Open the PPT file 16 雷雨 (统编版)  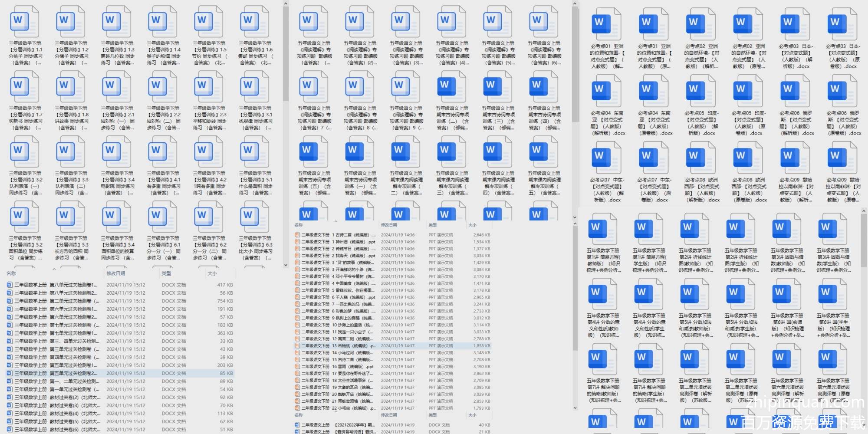[334, 367]
